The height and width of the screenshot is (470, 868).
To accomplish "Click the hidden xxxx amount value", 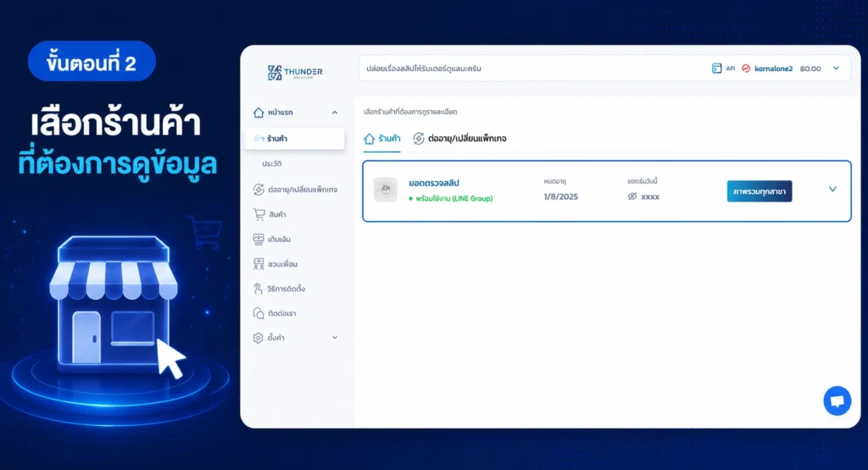I will pyautogui.click(x=650, y=196).
